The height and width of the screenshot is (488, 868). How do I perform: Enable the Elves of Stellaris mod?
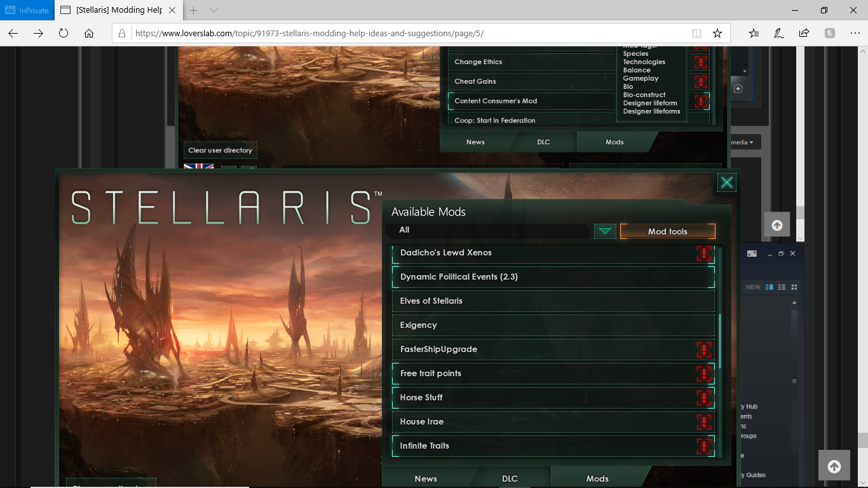click(553, 301)
